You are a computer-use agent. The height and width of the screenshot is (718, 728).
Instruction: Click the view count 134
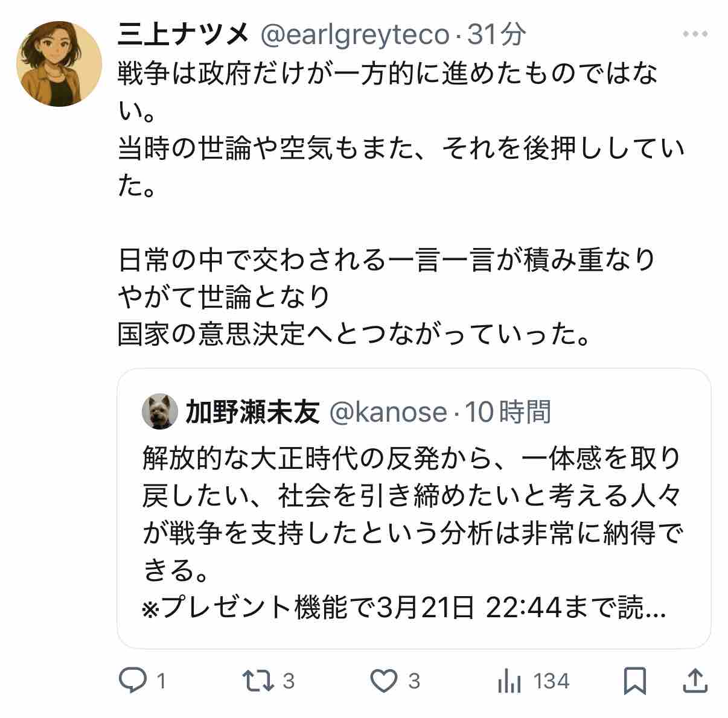552,682
